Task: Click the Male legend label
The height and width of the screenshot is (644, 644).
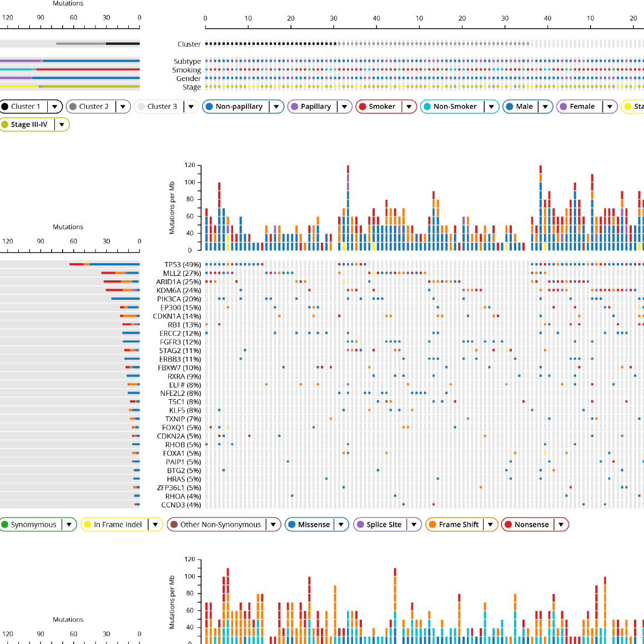Action: (x=524, y=107)
